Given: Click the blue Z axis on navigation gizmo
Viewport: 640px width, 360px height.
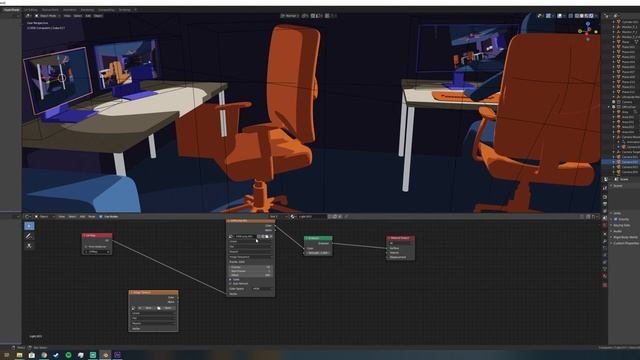Looking at the screenshot, I should pos(588,24).
